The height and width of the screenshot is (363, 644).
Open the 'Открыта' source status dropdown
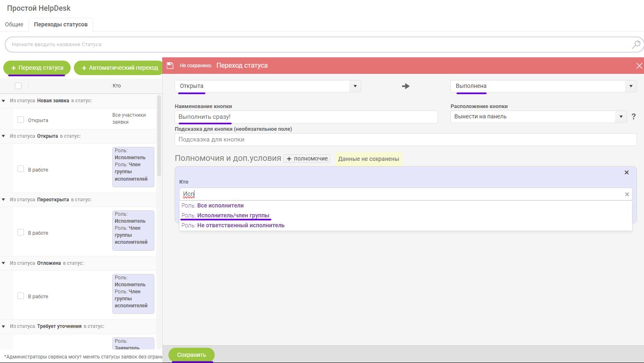tap(355, 86)
